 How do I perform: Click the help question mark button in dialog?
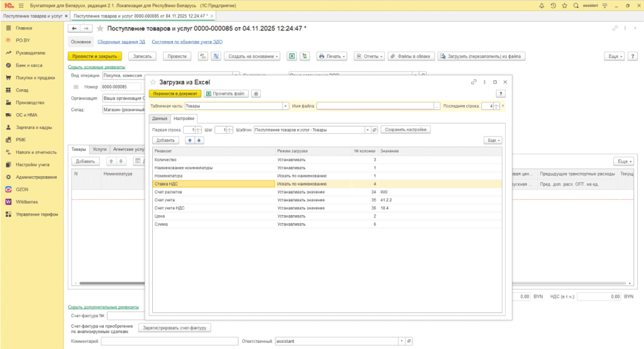[x=501, y=94]
